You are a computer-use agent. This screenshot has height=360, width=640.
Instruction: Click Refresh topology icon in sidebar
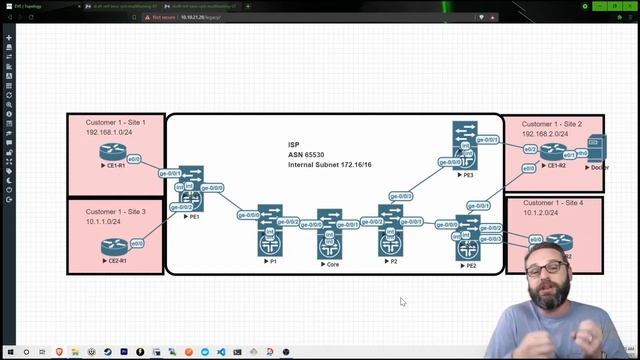pos(9,95)
